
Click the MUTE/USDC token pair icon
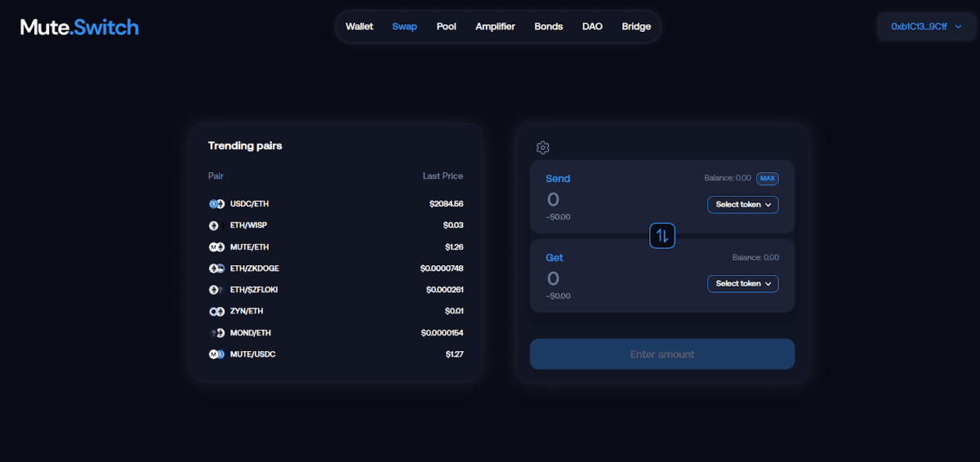coord(216,354)
